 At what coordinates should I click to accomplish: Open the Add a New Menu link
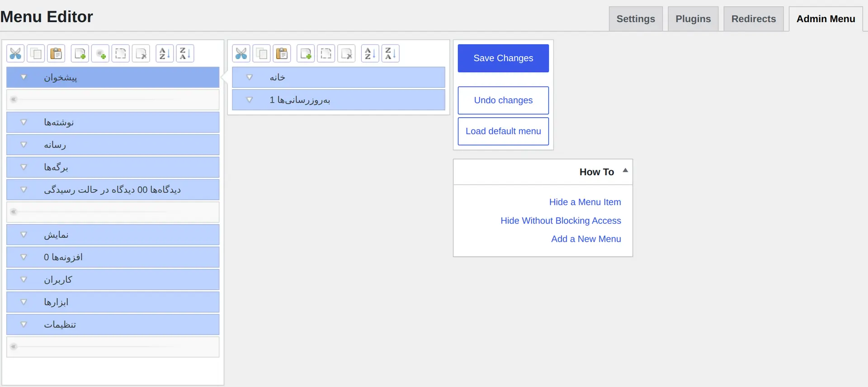(x=586, y=239)
